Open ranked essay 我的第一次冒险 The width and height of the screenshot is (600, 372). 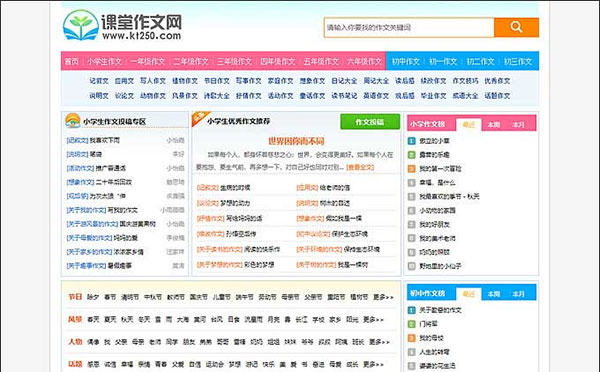coord(440,169)
